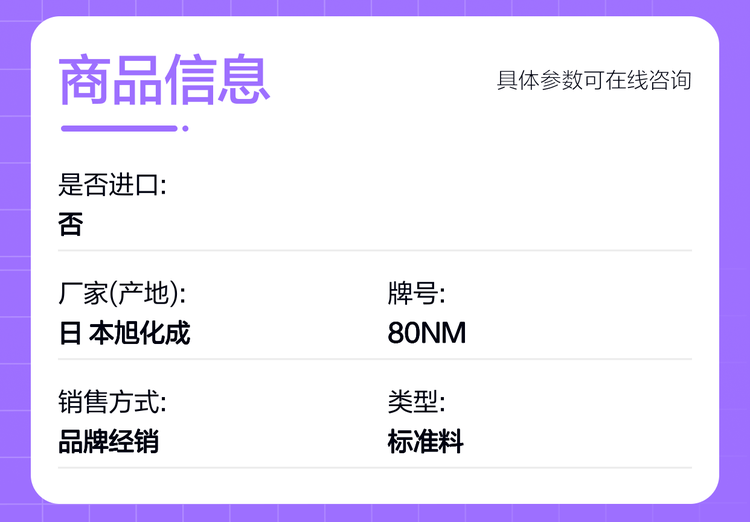Screen dimensions: 750x522
Task: Click the manufacturer value 日 本旭化成
Action: coord(125,333)
